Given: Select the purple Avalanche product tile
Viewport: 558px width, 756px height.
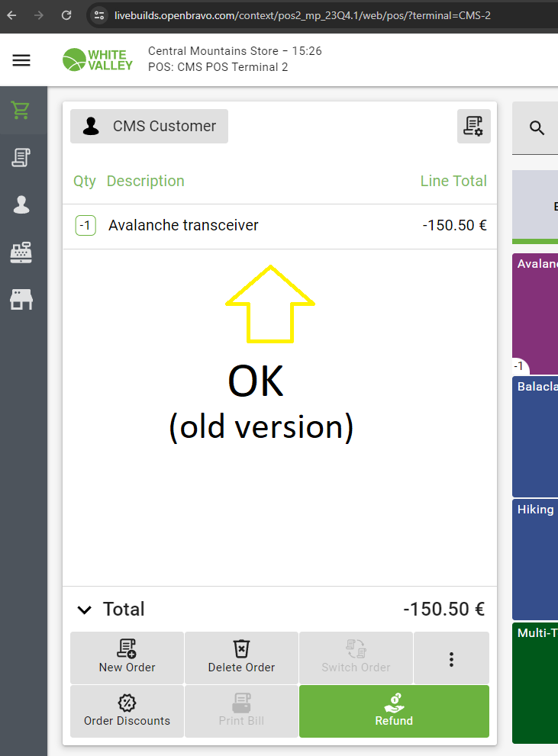Looking at the screenshot, I should (535, 314).
